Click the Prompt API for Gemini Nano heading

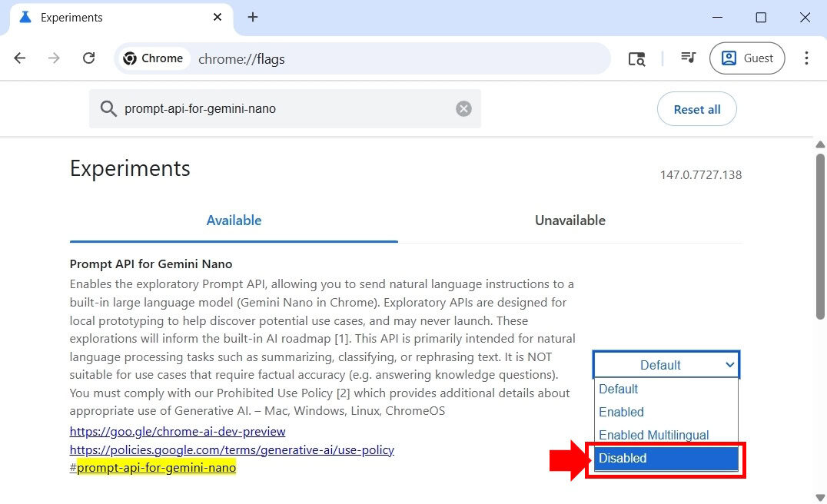(x=151, y=264)
